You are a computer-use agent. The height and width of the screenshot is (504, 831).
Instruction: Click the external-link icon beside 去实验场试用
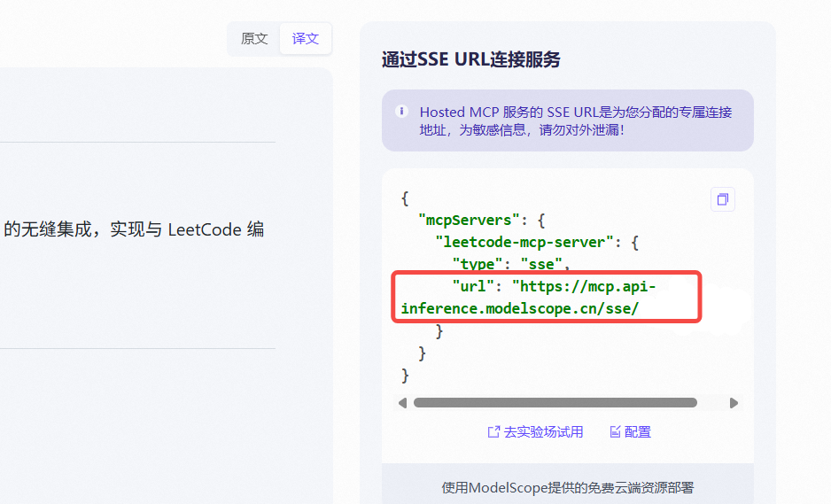tap(493, 432)
